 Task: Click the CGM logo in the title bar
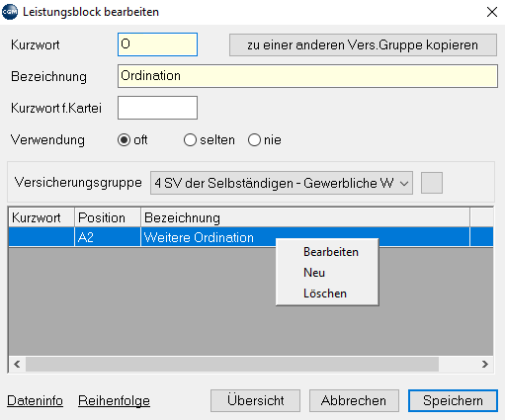pos(10,12)
